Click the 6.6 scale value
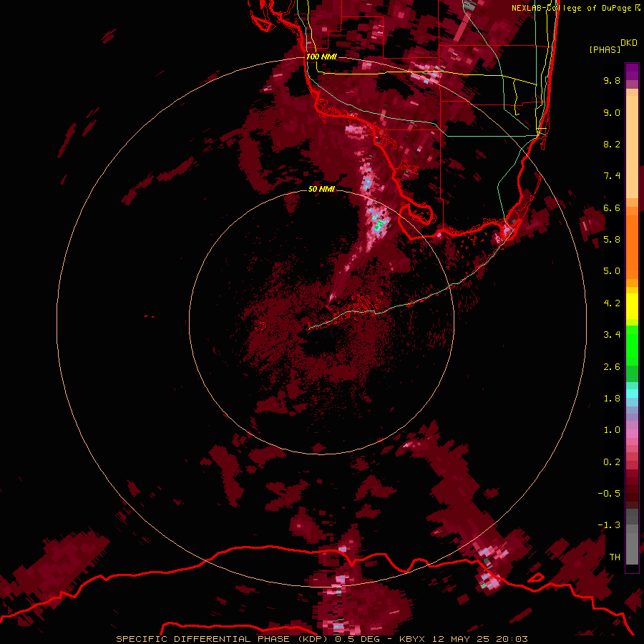 pyautogui.click(x=612, y=208)
